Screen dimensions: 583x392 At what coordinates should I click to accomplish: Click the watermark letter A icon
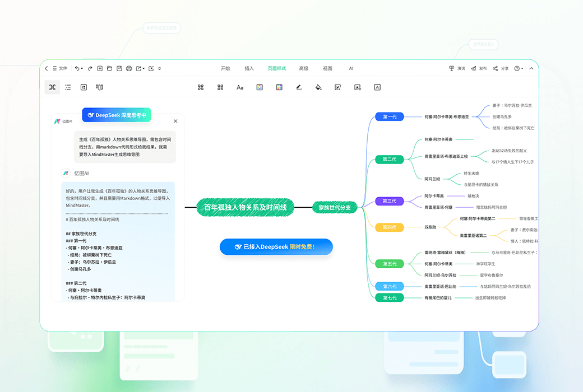pyautogui.click(x=377, y=87)
